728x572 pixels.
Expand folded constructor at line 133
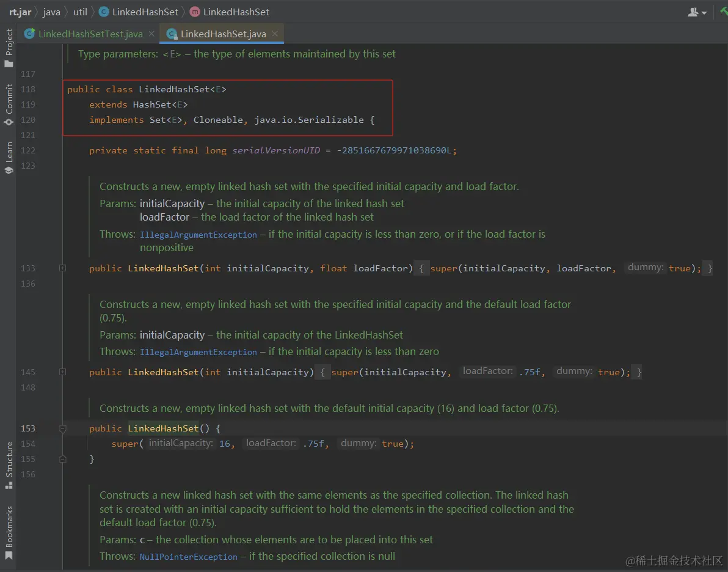tap(63, 268)
